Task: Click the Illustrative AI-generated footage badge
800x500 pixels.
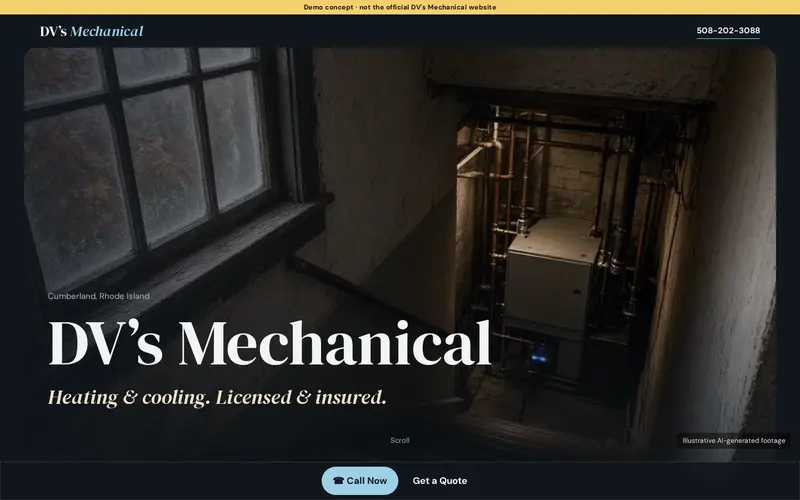Action: click(734, 441)
